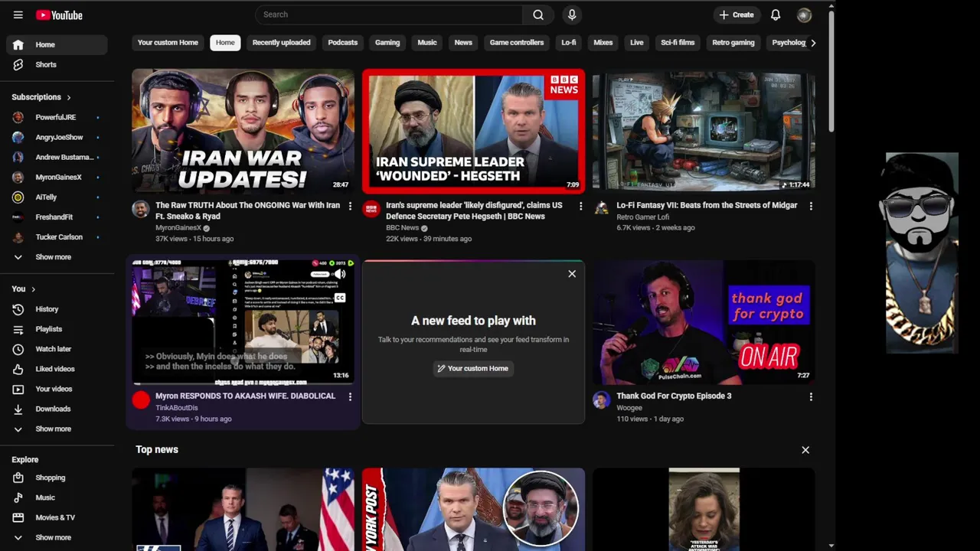This screenshot has width=980, height=551.
Task: Select the Recently uploaded chip
Action: [281, 43]
